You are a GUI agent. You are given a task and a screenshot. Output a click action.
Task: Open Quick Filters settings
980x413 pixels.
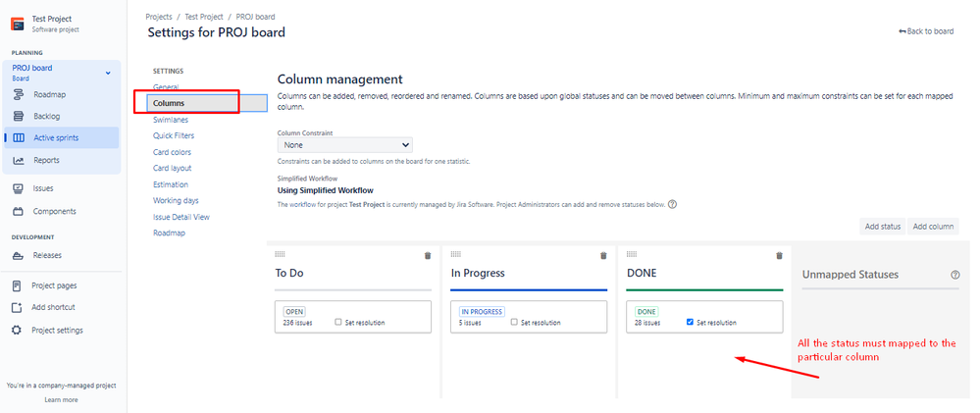(173, 135)
